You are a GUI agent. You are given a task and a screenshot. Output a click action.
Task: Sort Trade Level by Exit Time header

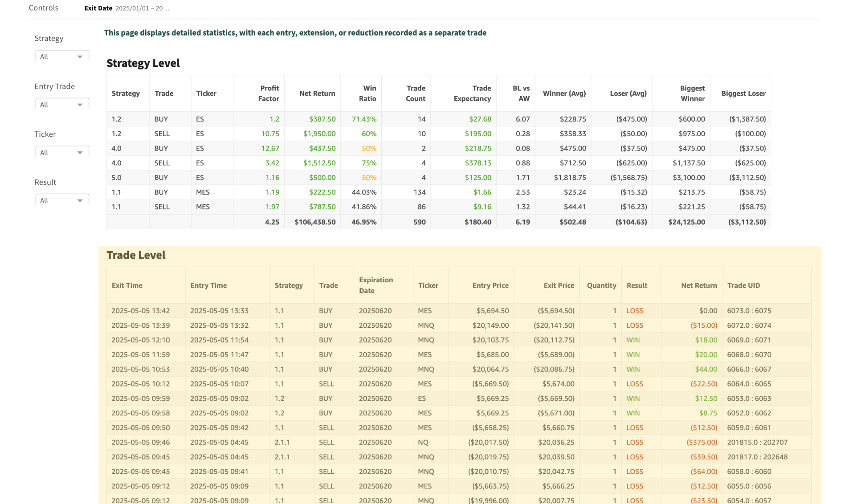point(127,285)
